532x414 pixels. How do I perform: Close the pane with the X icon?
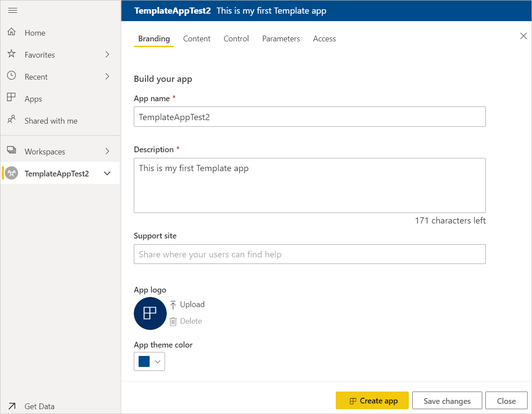pos(523,36)
